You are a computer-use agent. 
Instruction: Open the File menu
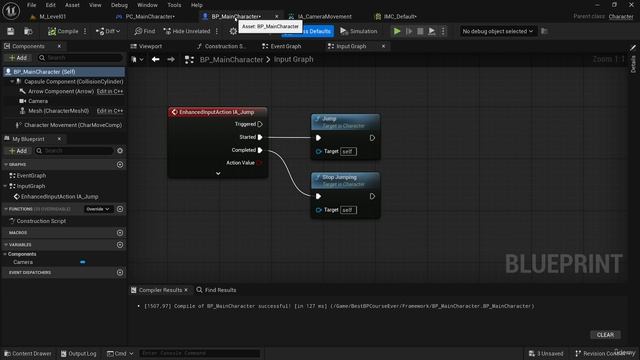click(x=31, y=5)
